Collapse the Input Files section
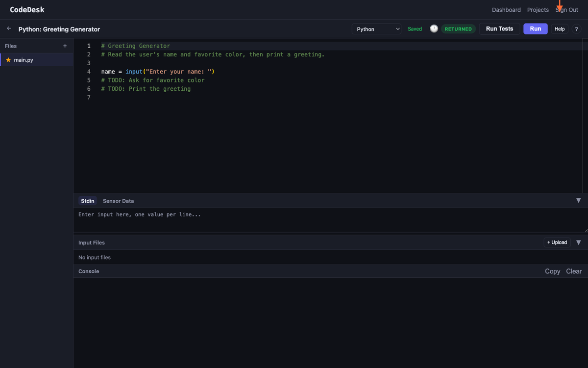The width and height of the screenshot is (588, 368). click(x=578, y=242)
